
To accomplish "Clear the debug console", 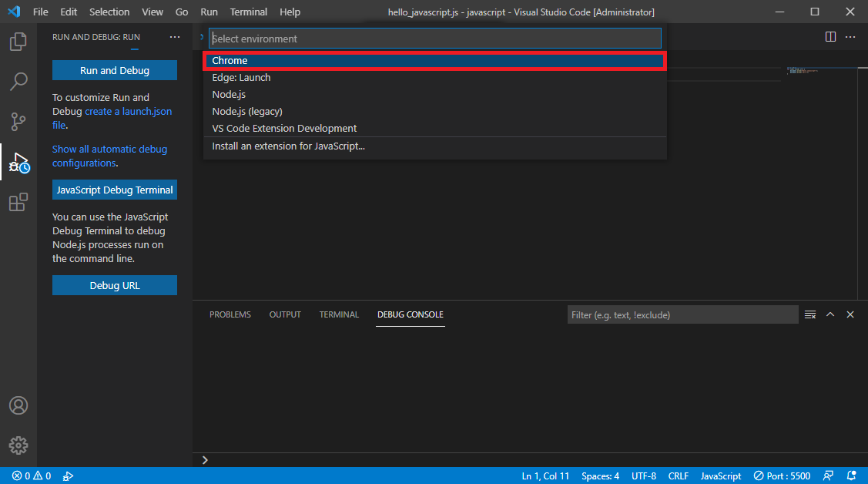I will click(x=810, y=314).
